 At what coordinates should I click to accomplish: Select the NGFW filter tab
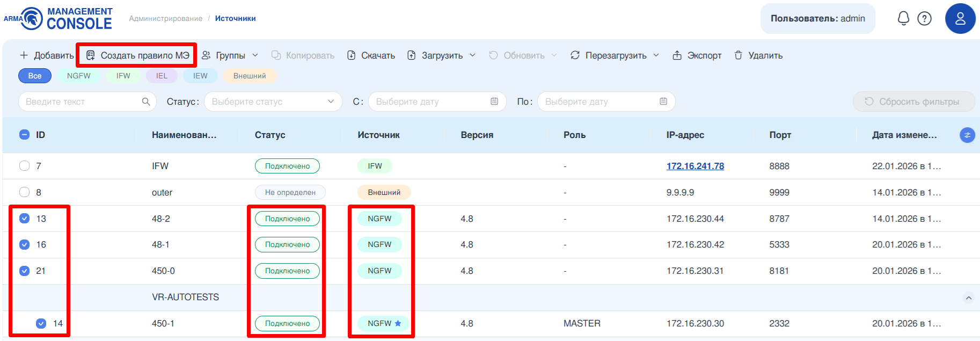78,76
